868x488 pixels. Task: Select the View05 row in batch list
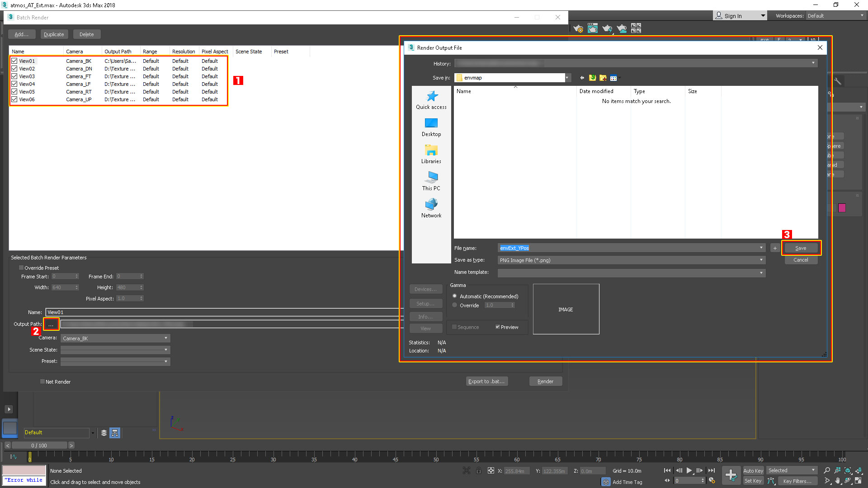point(27,92)
